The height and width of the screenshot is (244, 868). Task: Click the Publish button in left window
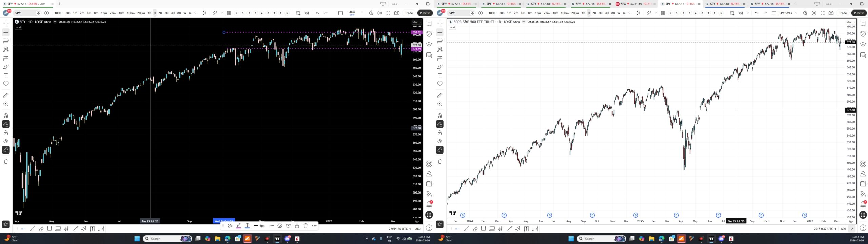[x=425, y=13]
